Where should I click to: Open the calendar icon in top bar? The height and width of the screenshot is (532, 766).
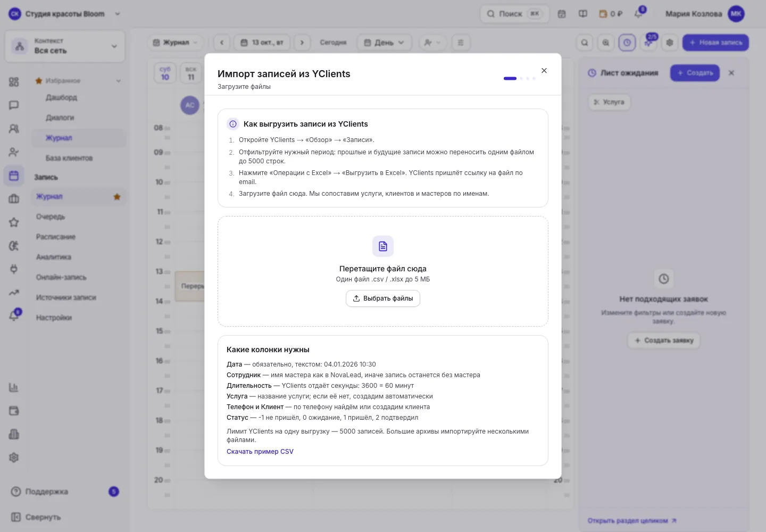[562, 14]
